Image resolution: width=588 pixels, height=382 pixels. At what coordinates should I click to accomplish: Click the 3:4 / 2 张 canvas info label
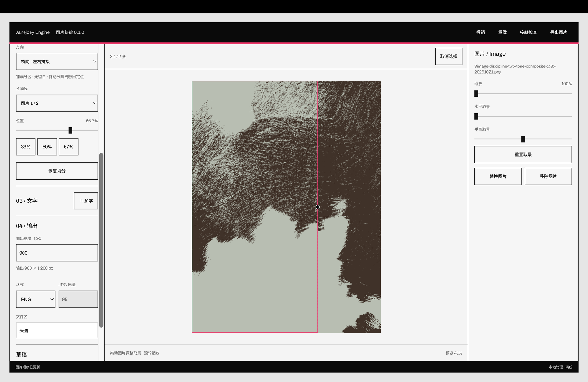tap(118, 56)
